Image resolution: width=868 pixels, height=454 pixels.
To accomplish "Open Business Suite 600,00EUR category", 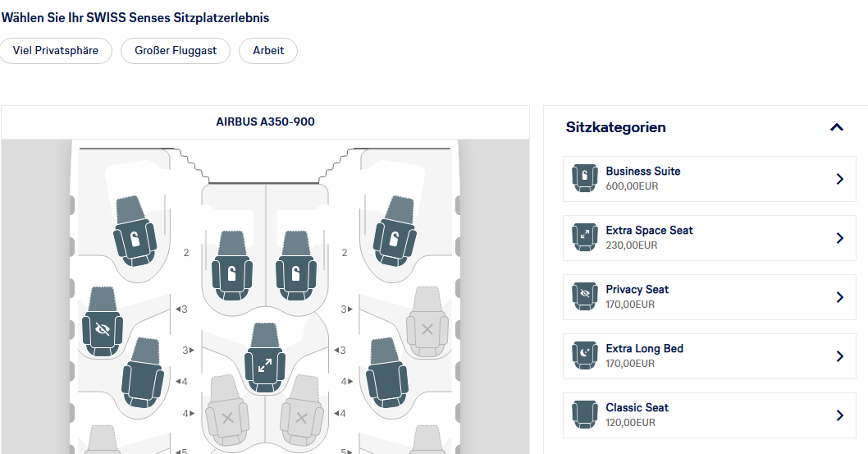I will point(710,179).
